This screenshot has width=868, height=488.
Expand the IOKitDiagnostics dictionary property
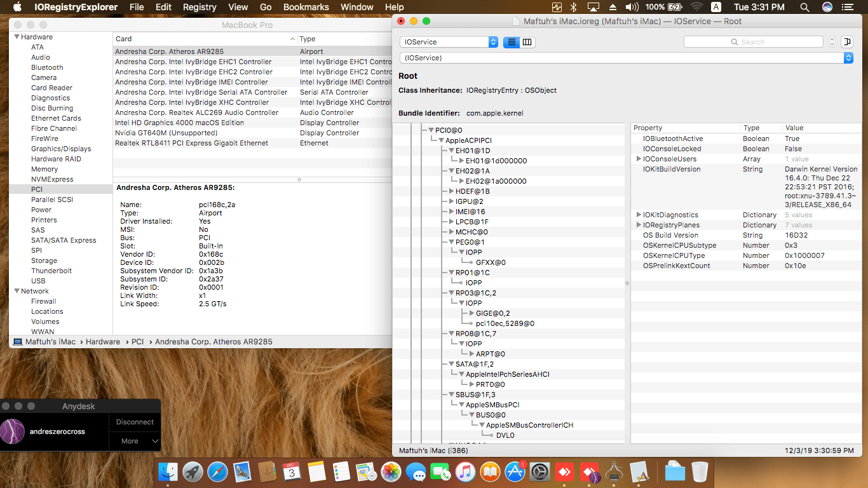(639, 214)
